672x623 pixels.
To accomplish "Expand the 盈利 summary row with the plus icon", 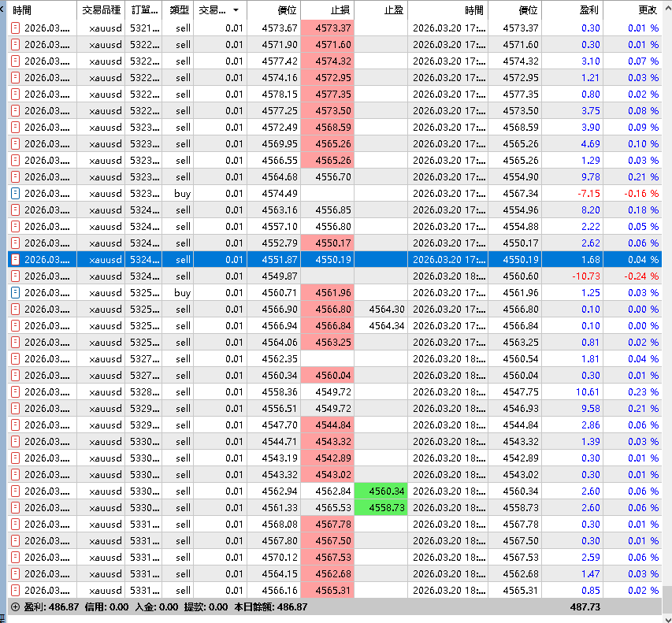I will click(15, 607).
